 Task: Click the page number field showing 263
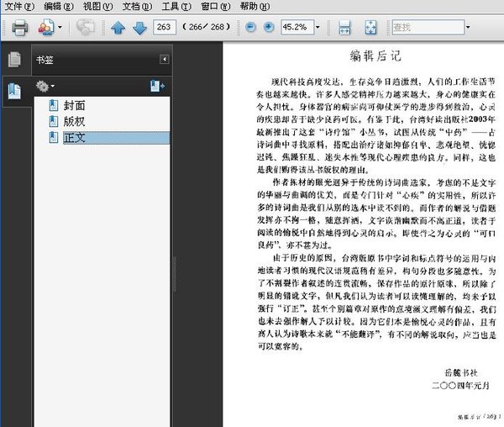coord(165,27)
